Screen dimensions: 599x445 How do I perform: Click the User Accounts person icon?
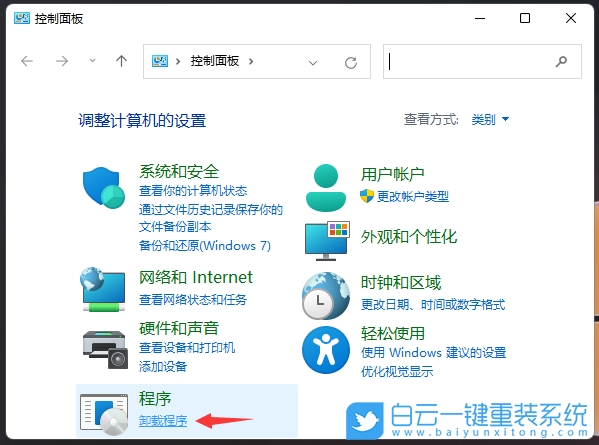pyautogui.click(x=326, y=188)
